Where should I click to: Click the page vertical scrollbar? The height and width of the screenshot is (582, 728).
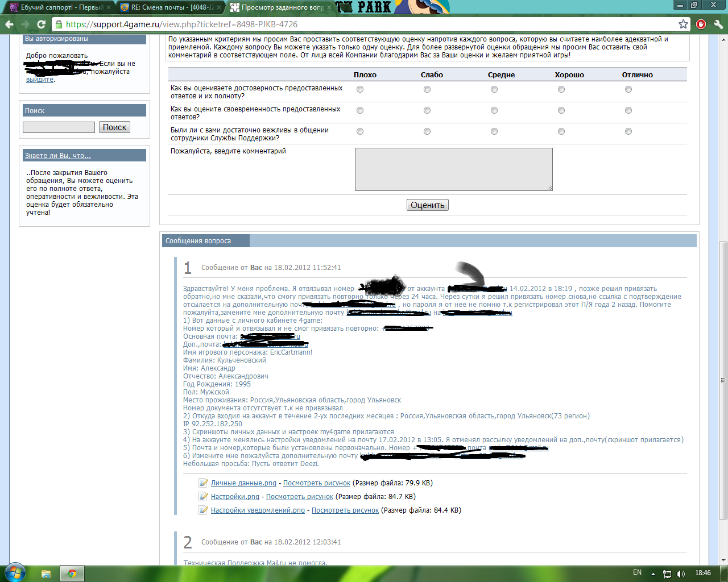coord(723,380)
